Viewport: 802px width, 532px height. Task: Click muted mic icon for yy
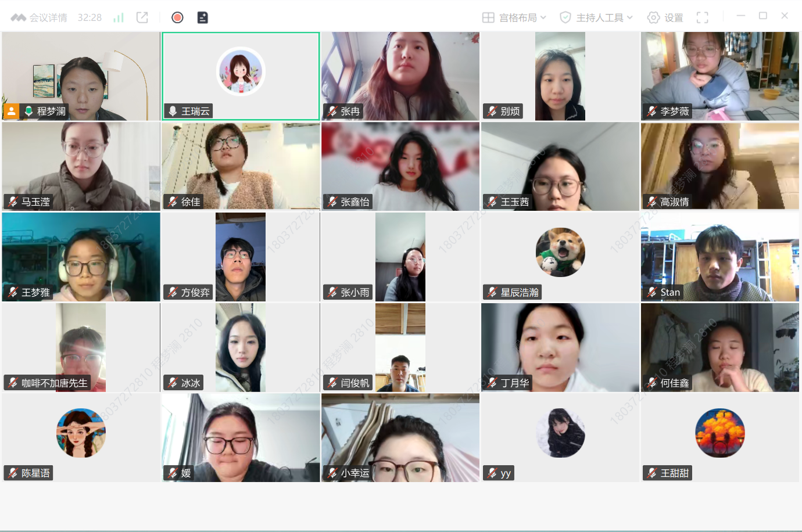tap(492, 473)
